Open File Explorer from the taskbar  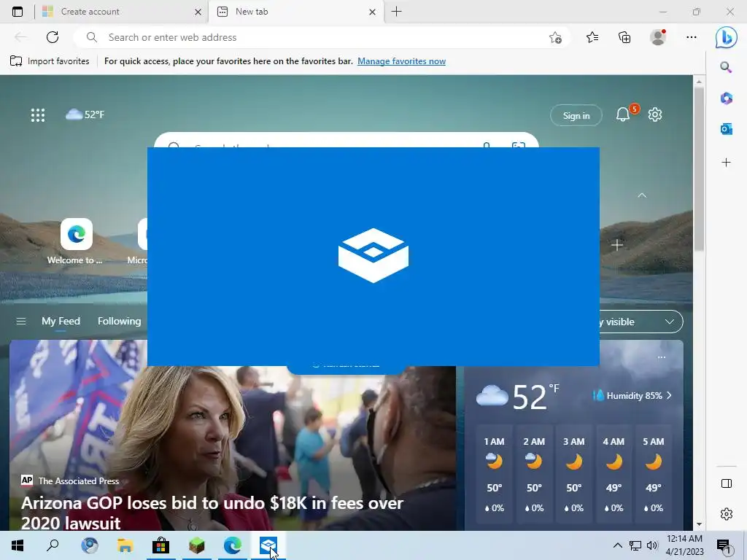pos(125,545)
